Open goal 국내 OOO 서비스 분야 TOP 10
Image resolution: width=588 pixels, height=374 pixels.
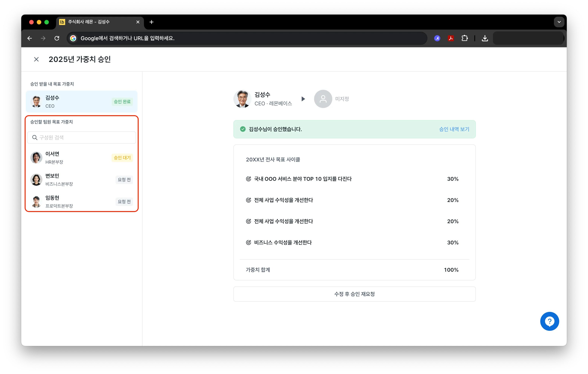coord(303,179)
